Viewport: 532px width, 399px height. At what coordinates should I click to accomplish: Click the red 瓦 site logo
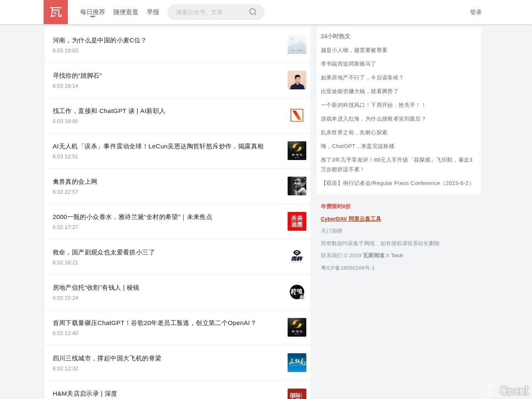(x=55, y=12)
